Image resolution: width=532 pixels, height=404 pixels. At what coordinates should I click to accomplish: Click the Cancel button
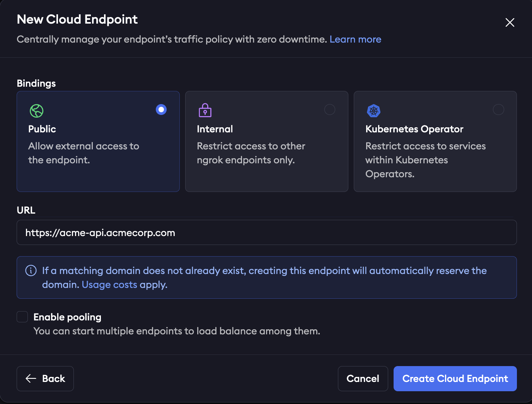363,378
